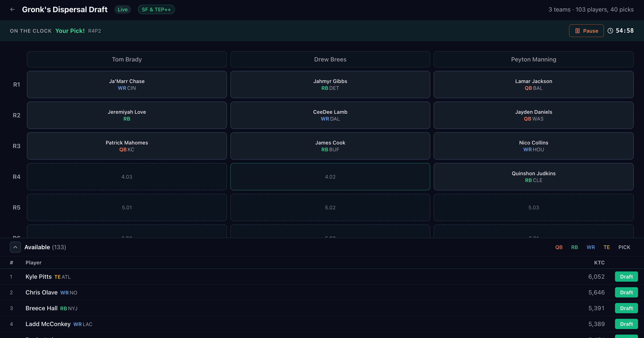Click the pause icon inside the Pause button
The height and width of the screenshot is (338, 644).
point(578,31)
